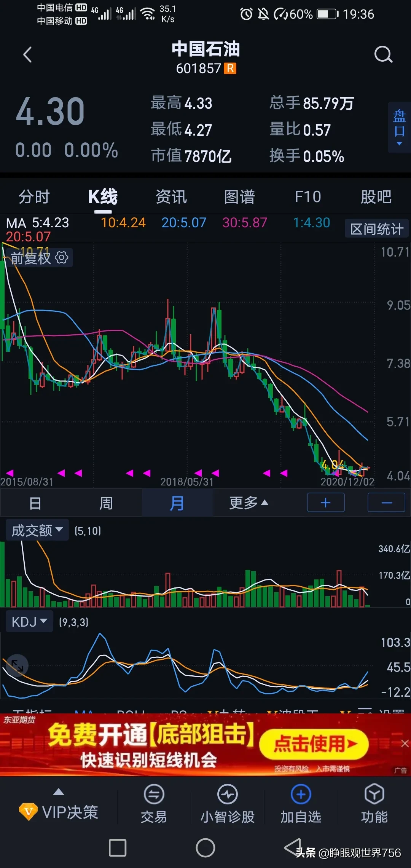Screen dimensions: 411x868
Task: Tap the 2015/08/31 date marker
Action: click(27, 482)
